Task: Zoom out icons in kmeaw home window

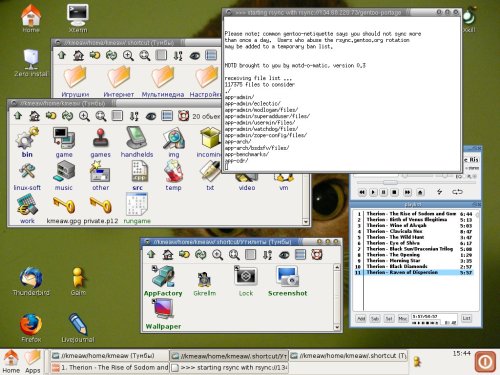Action: click(x=101, y=116)
